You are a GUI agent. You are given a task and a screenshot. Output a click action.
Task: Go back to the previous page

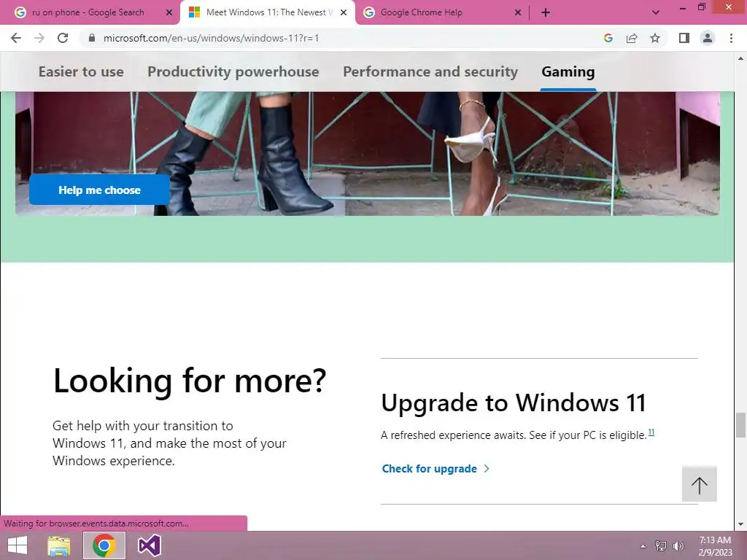16,38
